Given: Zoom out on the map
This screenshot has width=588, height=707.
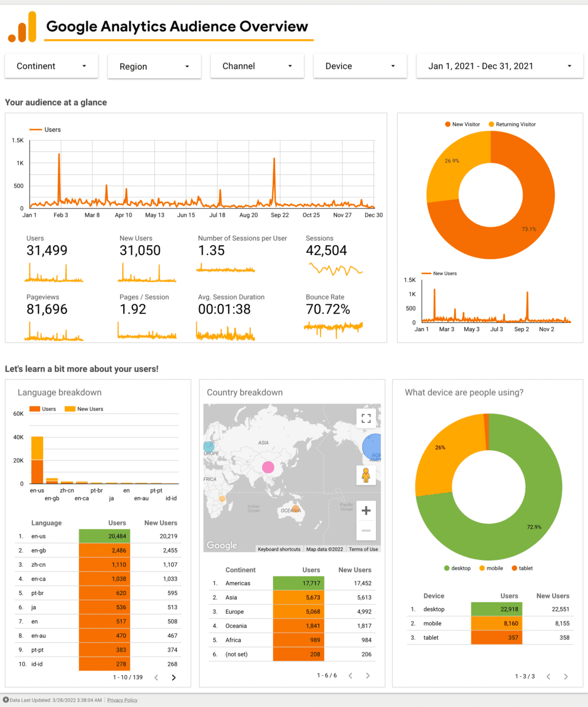Looking at the screenshot, I should tap(366, 531).
